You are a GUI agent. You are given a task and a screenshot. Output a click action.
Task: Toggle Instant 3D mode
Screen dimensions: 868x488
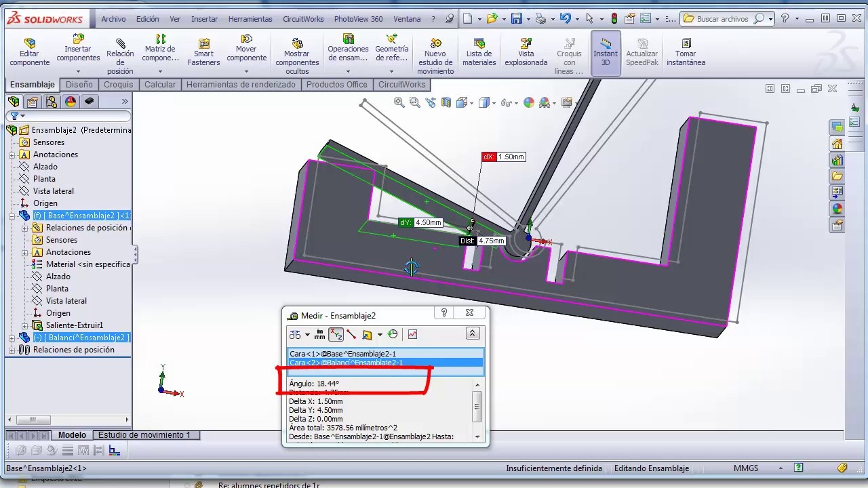[606, 53]
